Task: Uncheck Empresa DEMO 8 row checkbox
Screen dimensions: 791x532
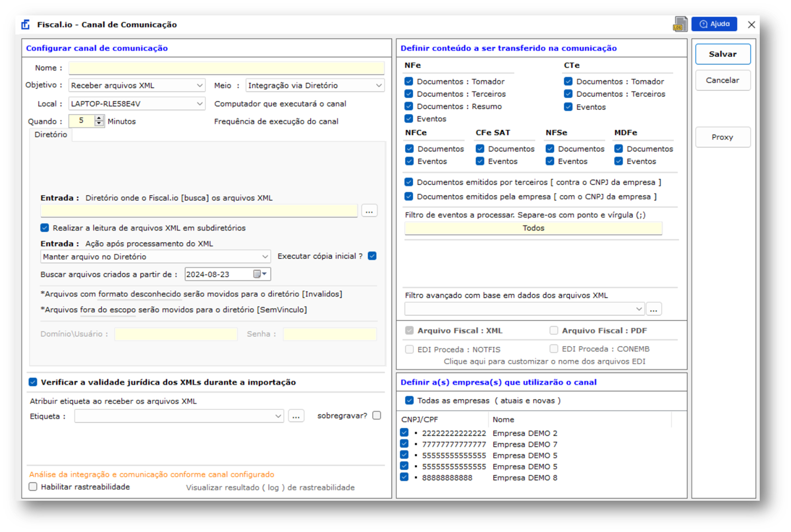Action: pyautogui.click(x=404, y=477)
